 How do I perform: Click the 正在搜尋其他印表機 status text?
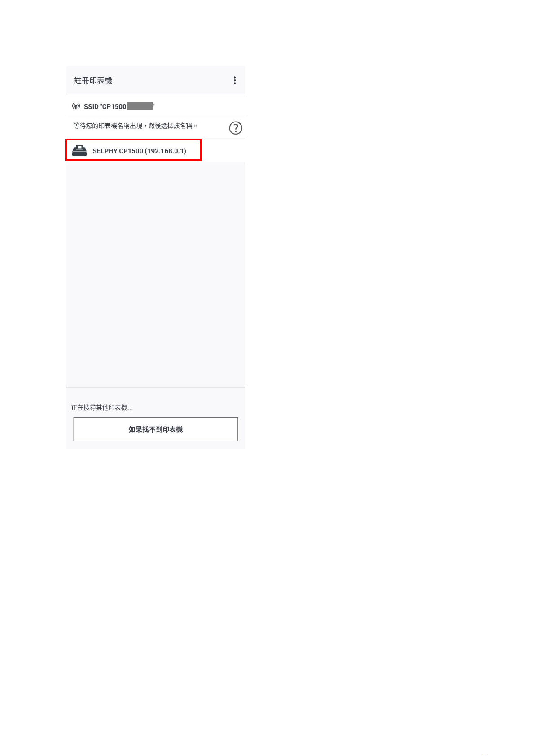point(102,407)
